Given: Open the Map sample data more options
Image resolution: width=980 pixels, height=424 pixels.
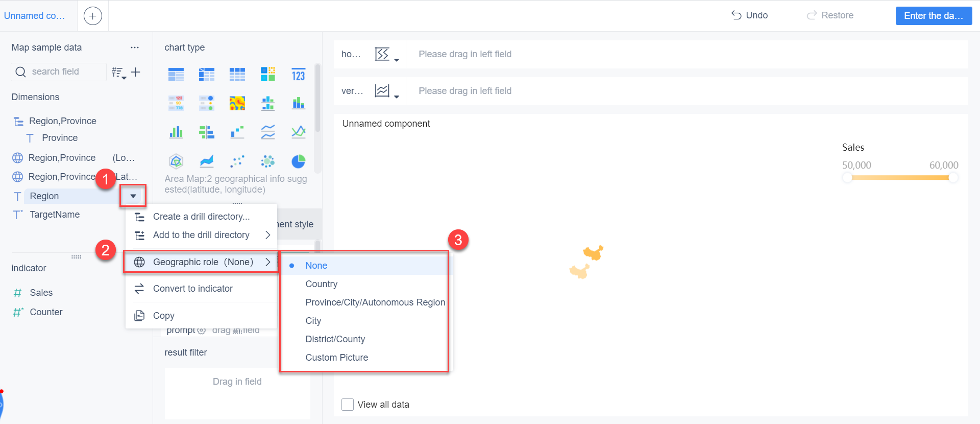Looking at the screenshot, I should 135,48.
